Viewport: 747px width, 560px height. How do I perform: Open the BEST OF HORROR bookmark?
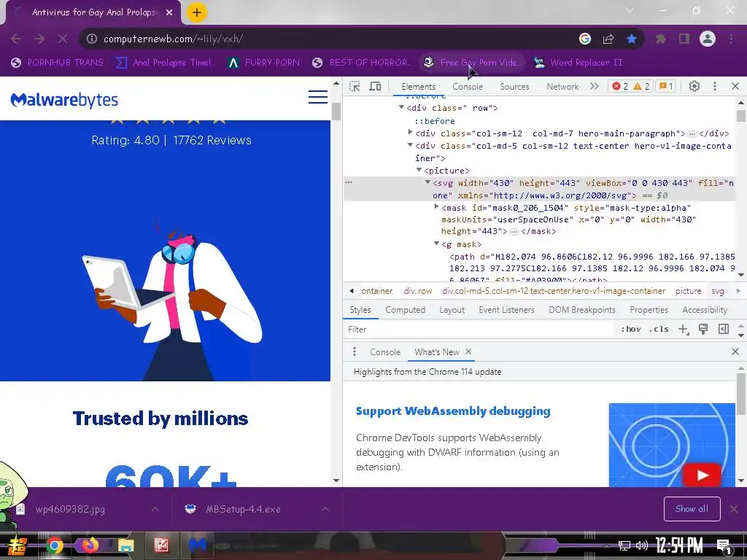[363, 63]
